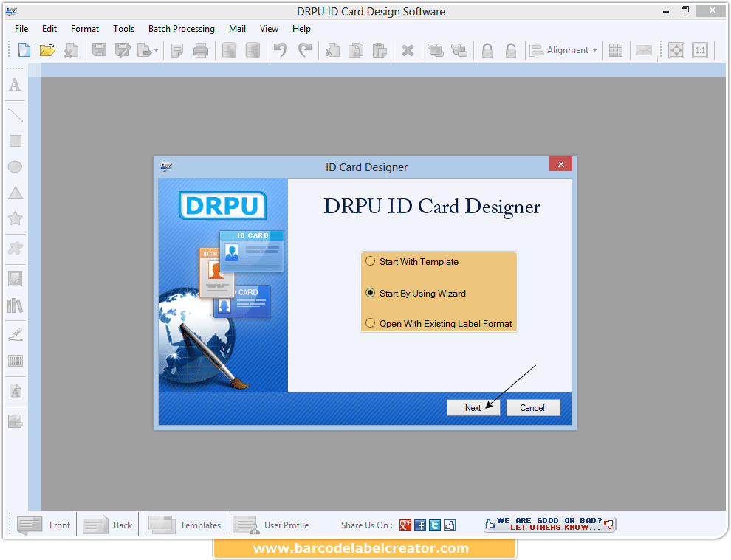Open the File menu

pos(21,29)
